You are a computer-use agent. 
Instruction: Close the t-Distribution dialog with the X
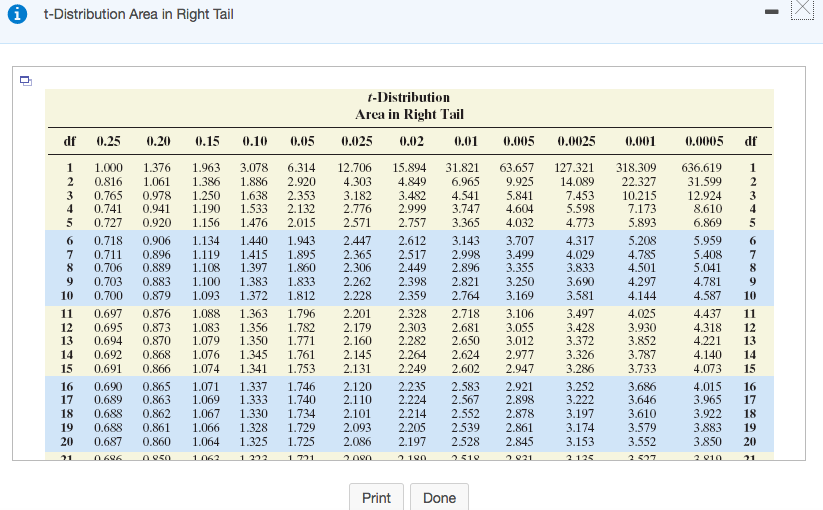click(803, 12)
